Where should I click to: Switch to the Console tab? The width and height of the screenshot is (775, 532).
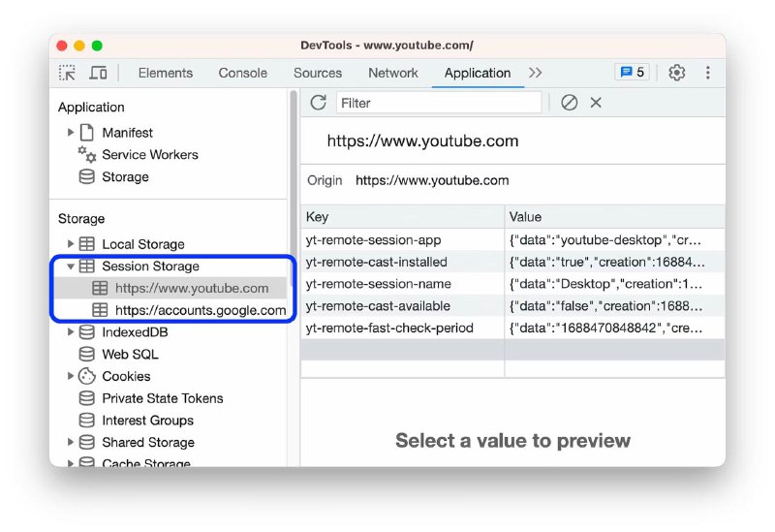click(243, 74)
